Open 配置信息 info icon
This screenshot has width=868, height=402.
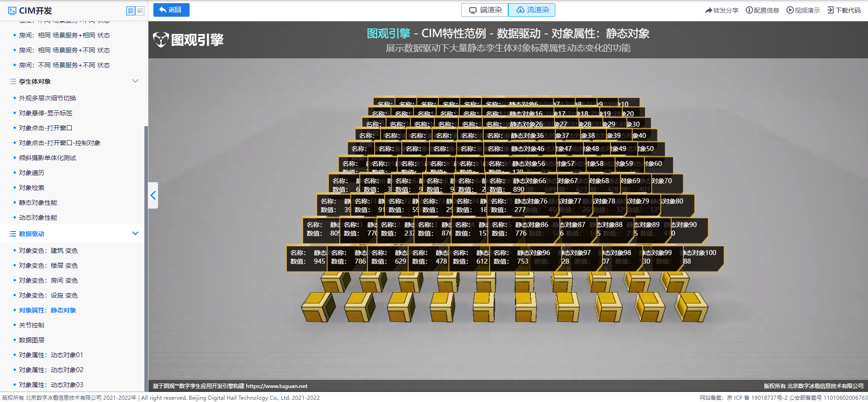coord(762,10)
